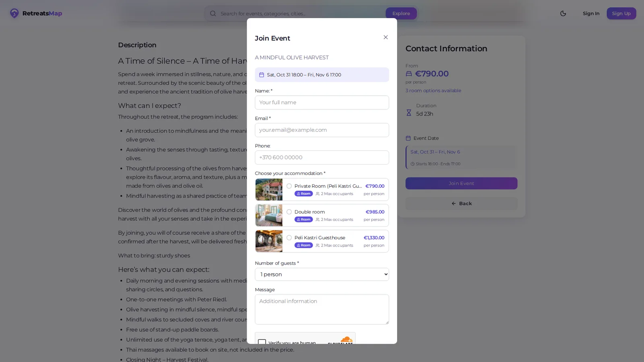Go Back using the Back button
The width and height of the screenshot is (644, 362).
tap(461, 204)
